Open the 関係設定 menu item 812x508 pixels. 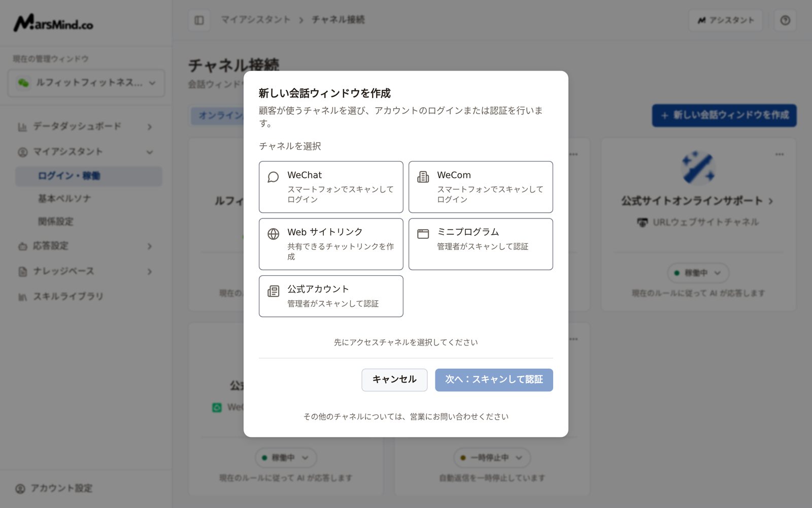[x=56, y=221]
